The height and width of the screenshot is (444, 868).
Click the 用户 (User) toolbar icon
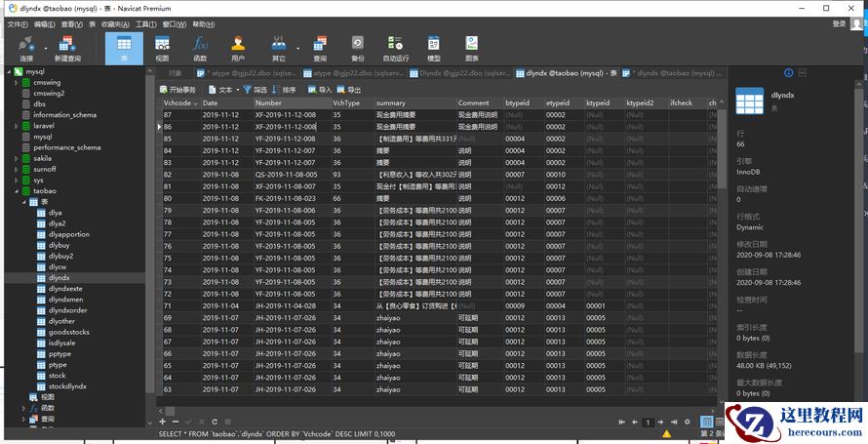click(238, 47)
